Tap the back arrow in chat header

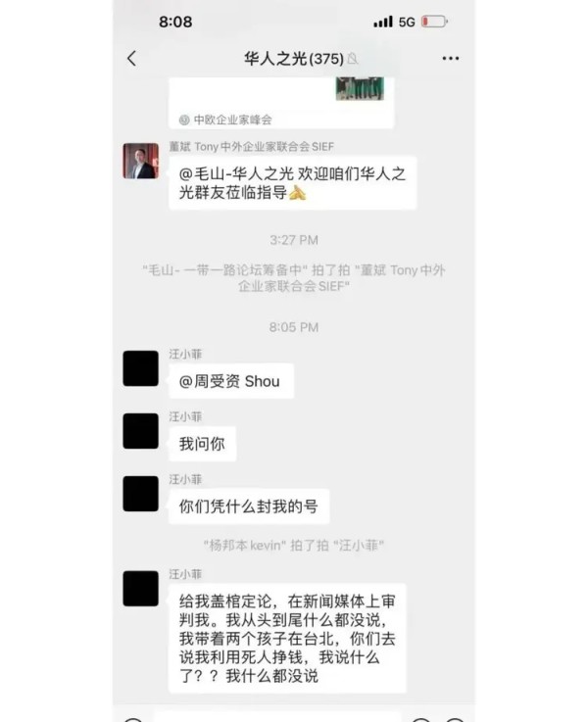131,59
